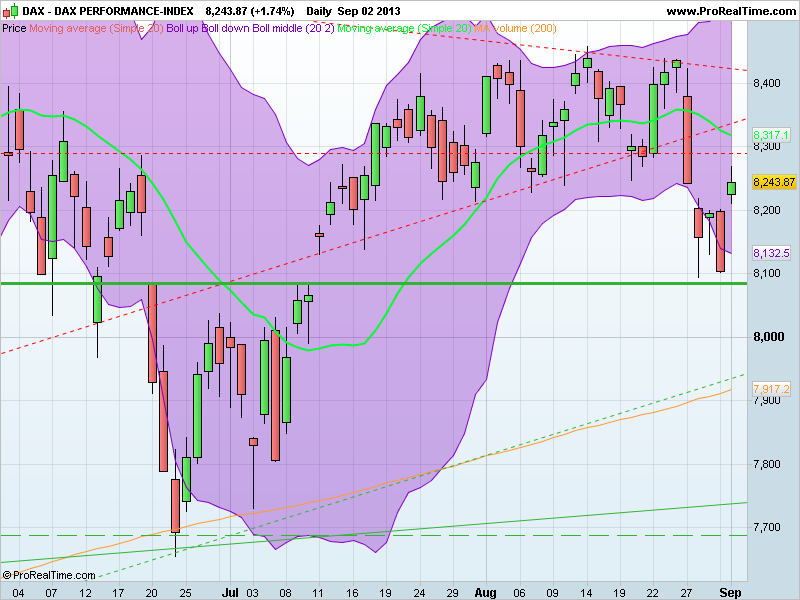The image size is (800, 600).
Task: Click the 24 date label on time axis
Action: coord(419,593)
